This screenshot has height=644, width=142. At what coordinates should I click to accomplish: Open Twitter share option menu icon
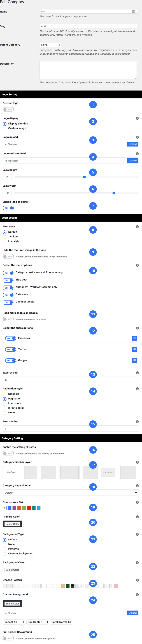(x=134, y=349)
